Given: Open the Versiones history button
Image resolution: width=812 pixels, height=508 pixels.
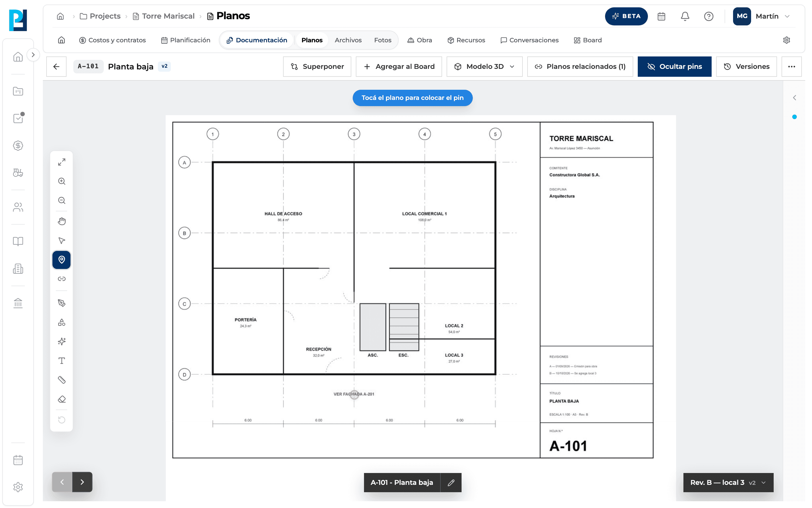Looking at the screenshot, I should (x=746, y=67).
